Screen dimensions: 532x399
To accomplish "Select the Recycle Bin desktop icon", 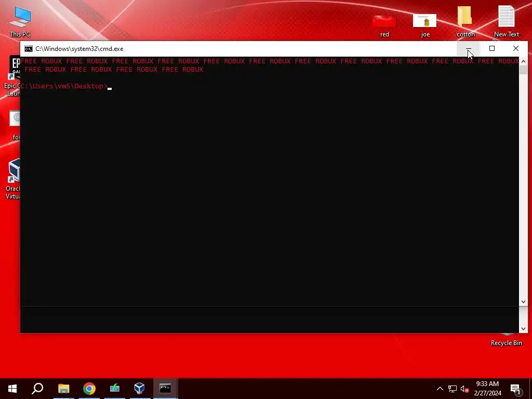I will pyautogui.click(x=506, y=340).
